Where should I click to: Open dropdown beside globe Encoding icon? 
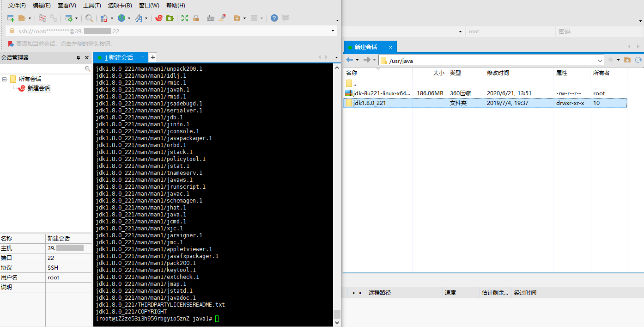click(129, 18)
